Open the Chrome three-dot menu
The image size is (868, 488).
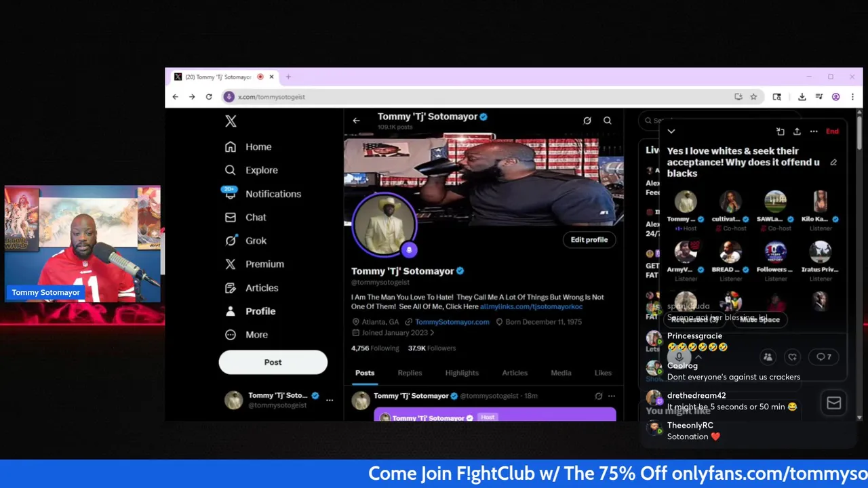(852, 97)
